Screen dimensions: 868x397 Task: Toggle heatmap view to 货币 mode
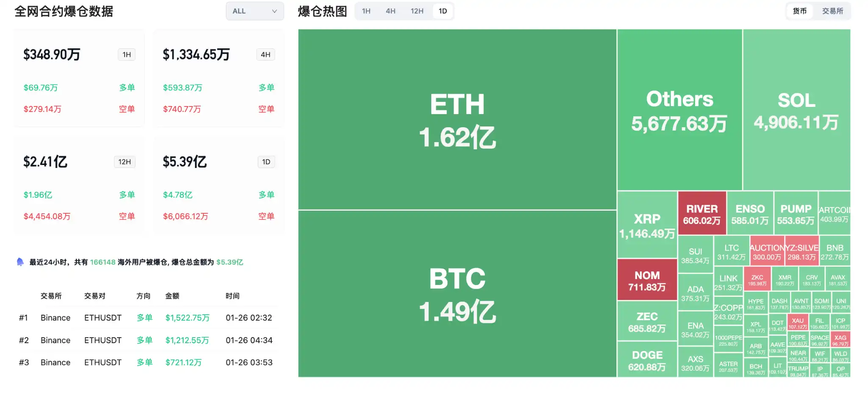click(x=799, y=11)
